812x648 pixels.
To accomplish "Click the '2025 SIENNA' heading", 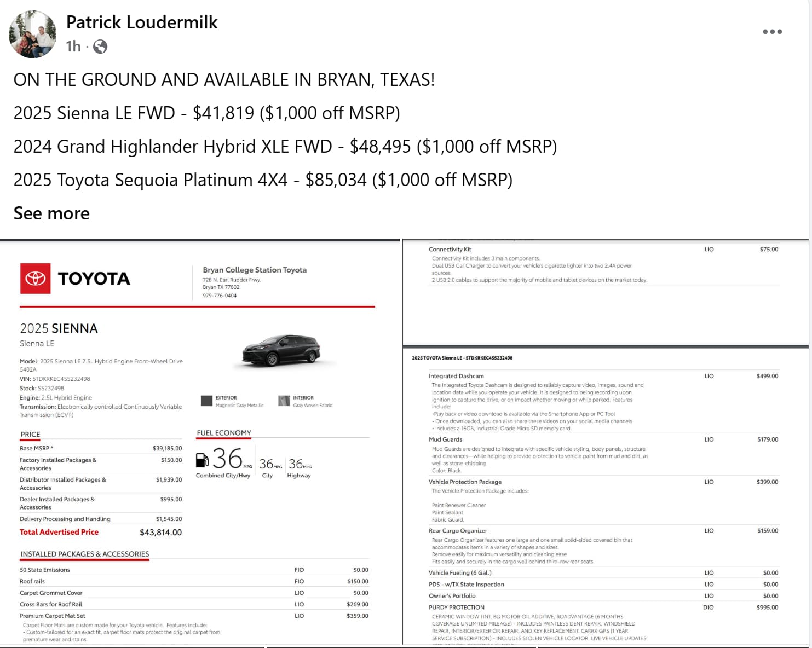I will click(59, 328).
